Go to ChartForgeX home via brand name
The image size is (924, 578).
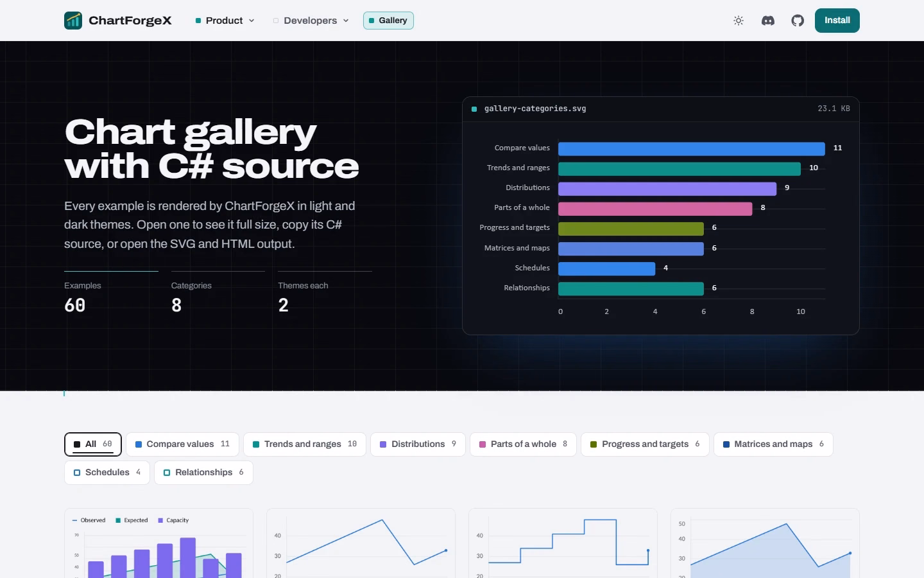pyautogui.click(x=130, y=21)
